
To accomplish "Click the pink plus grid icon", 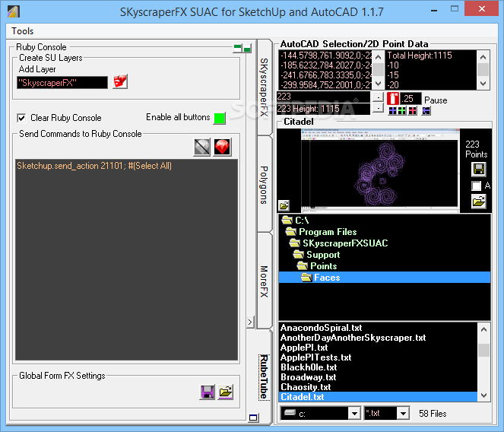I will [413, 111].
